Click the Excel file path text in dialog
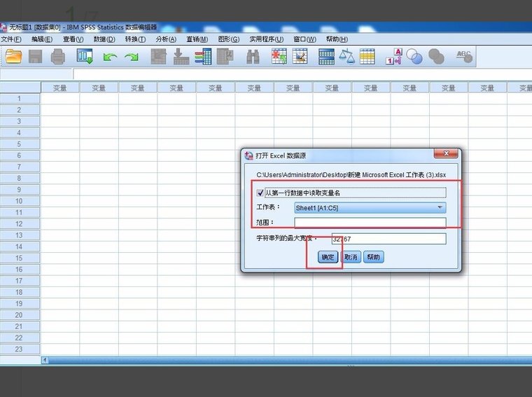This screenshot has height=397, width=532. (x=351, y=175)
